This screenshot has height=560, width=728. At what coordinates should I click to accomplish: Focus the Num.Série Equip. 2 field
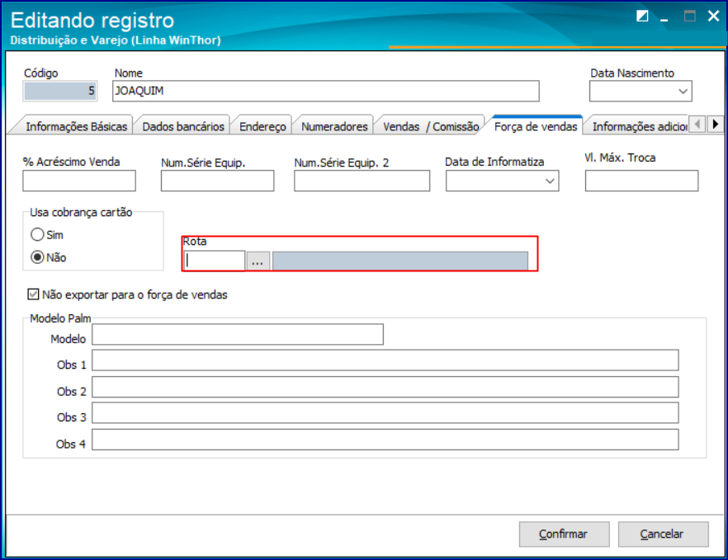click(362, 181)
